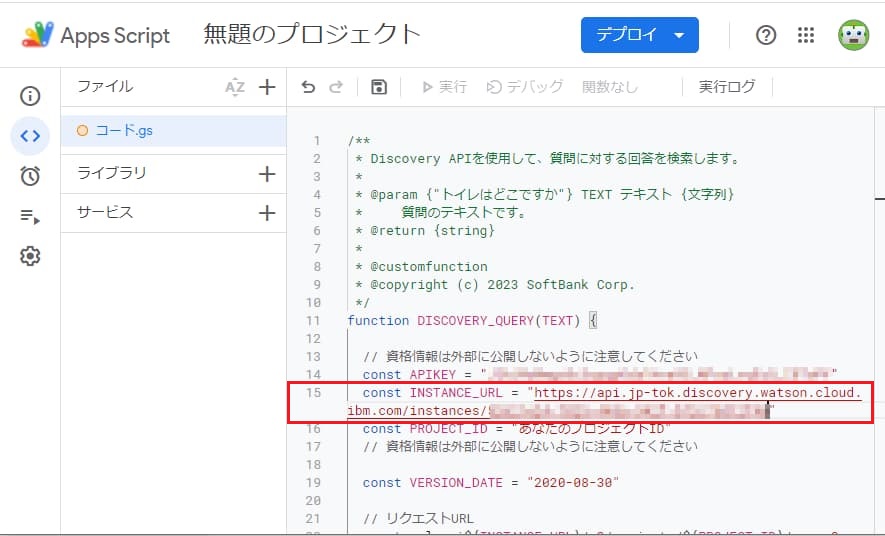Image resolution: width=885 pixels, height=536 pixels.
Task: Run the script with 実行 button
Action: point(444,87)
